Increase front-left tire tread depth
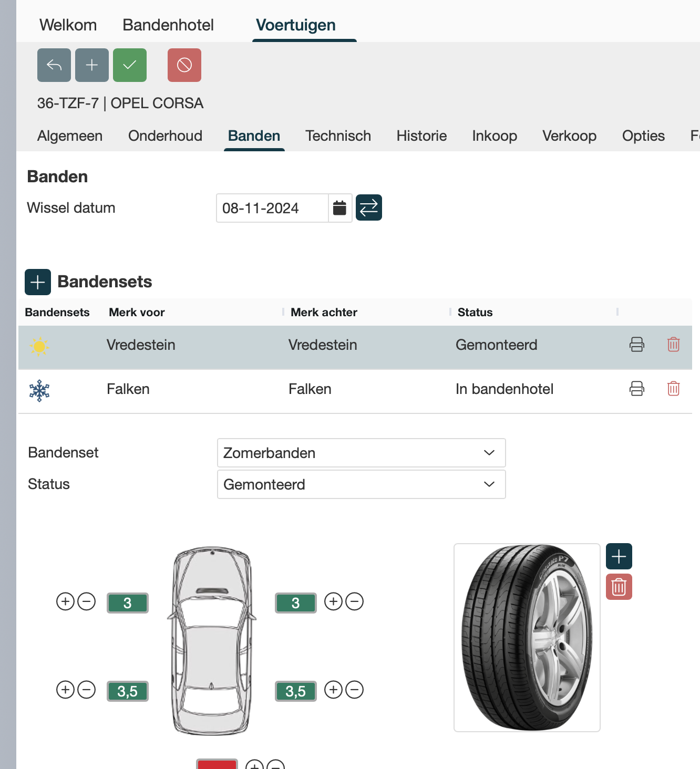700x769 pixels. 65,601
